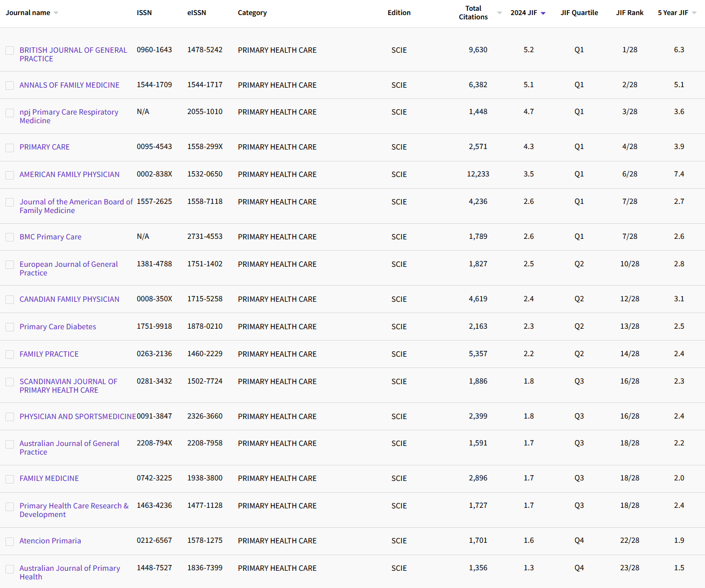
Task: Click the 5 Year JIF sort arrow
Action: pyautogui.click(x=694, y=12)
